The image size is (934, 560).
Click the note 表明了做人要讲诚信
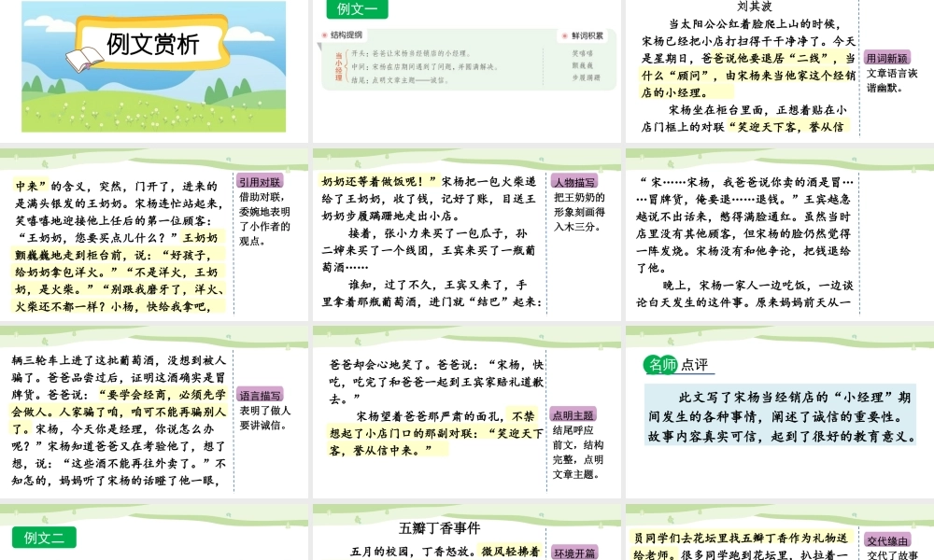264,418
